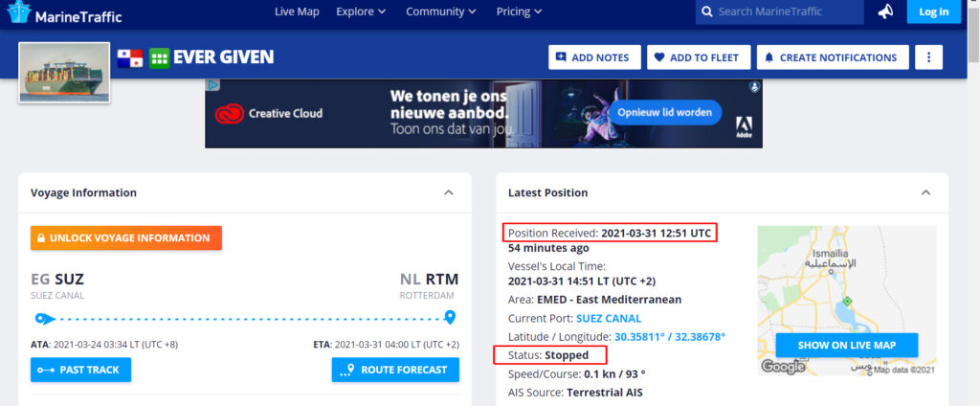Open the three-dot more options menu
The height and width of the screenshot is (406, 980).
click(928, 57)
